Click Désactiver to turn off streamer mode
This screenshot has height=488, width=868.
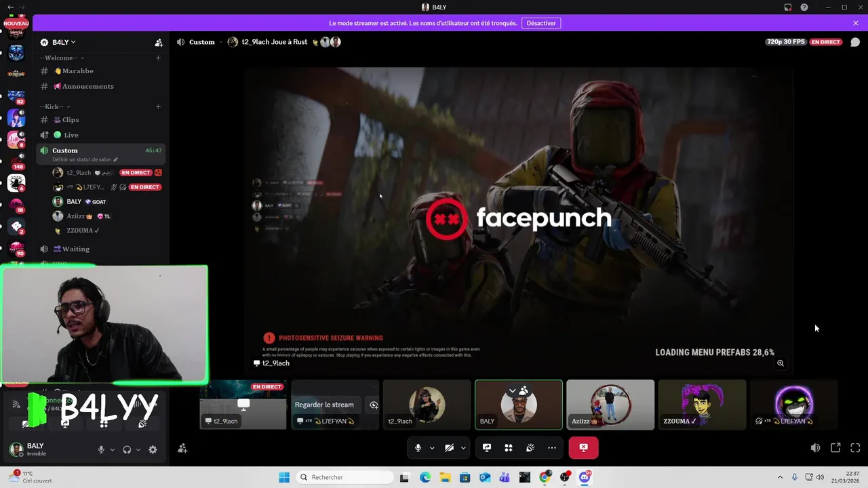click(x=541, y=23)
